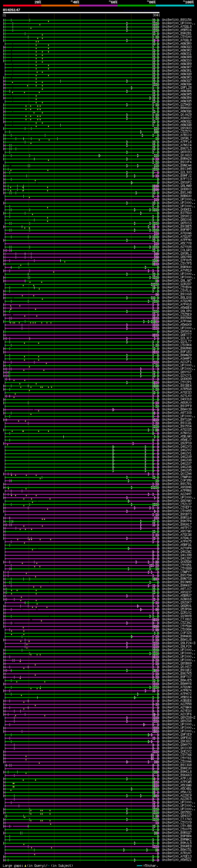Select the UniRef100_Q0JA29 label
This screenshot has height=868, width=197.
tap(177, 115)
